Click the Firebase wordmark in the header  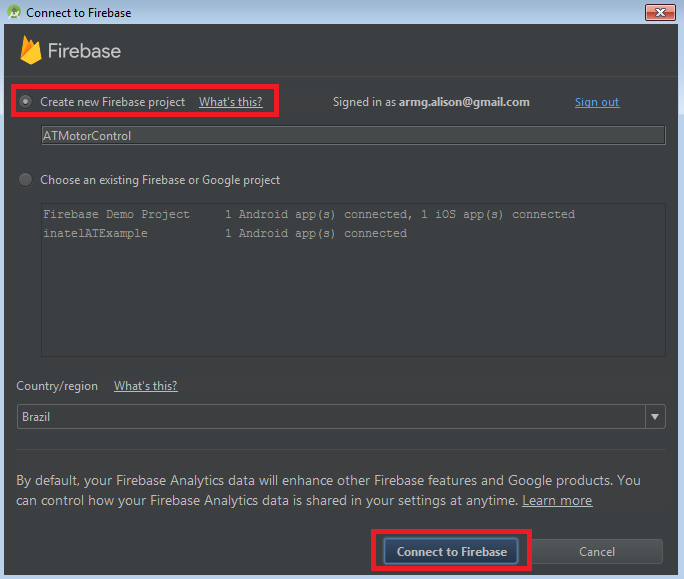[84, 51]
